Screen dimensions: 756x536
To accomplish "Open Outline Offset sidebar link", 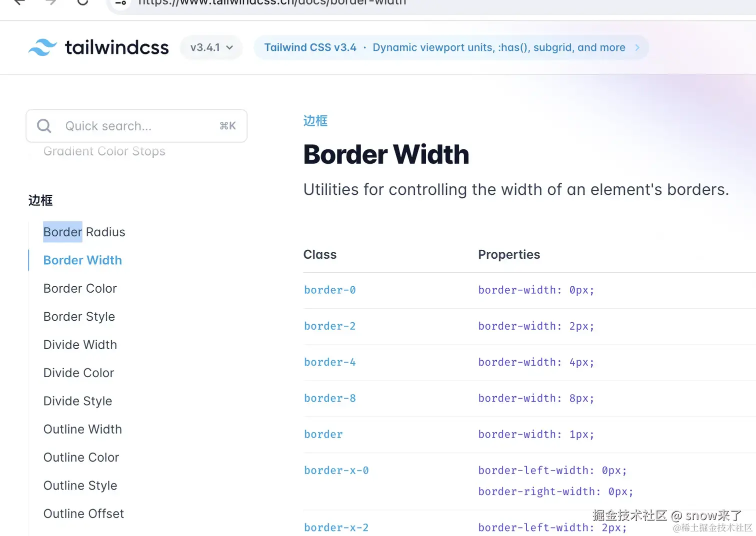I will click(x=83, y=514).
